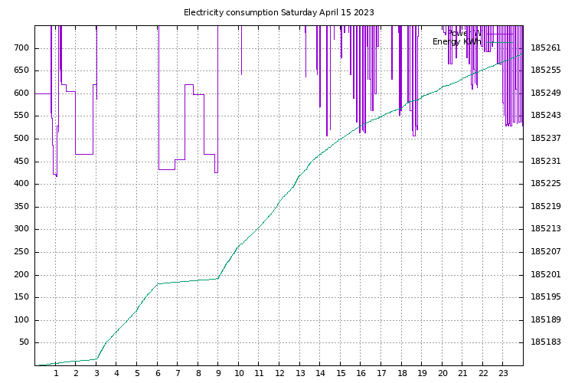588x383 pixels.
Task: Click the left axis label '350'
Action: pos(21,206)
